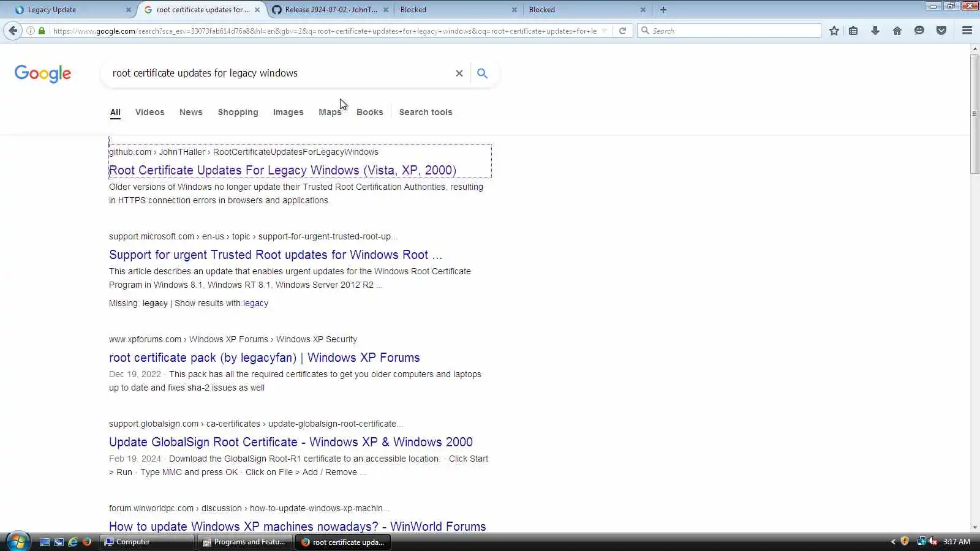Screen dimensions: 980x551
Task: Click the taskbar clock showing 3:17 AM
Action: point(957,542)
